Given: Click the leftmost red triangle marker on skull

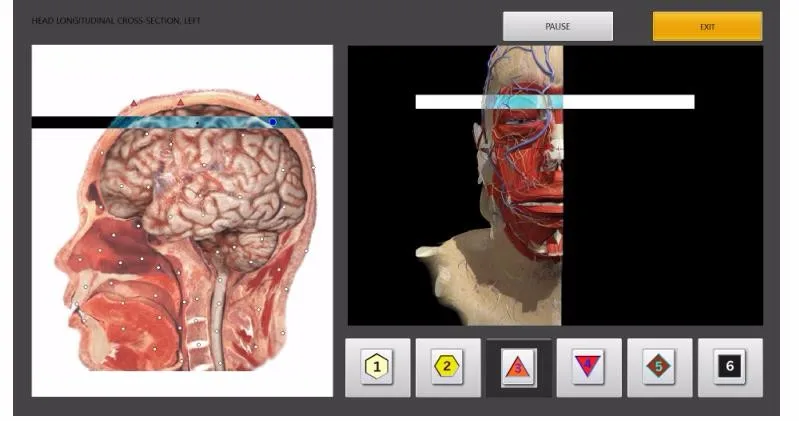Looking at the screenshot, I should (133, 102).
